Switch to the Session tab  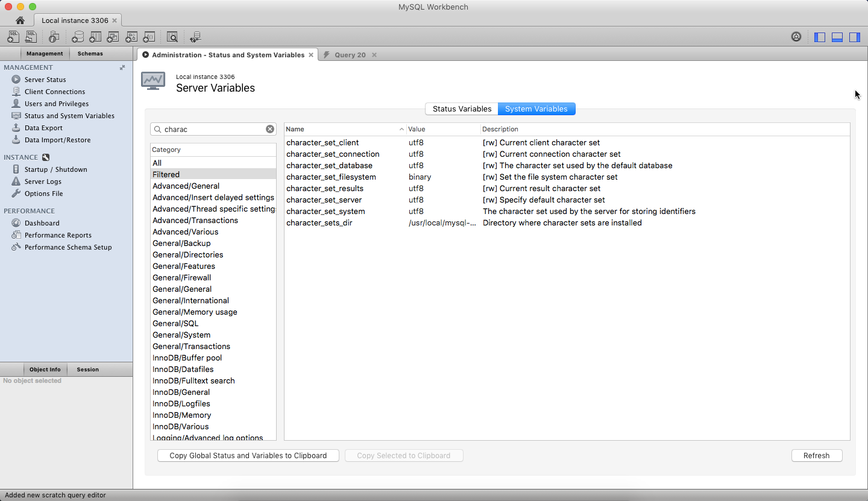88,370
